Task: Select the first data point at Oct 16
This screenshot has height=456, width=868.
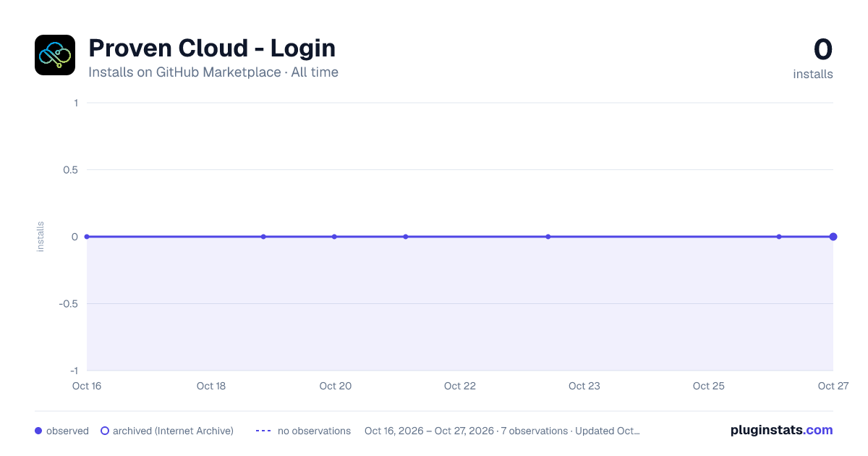Action: pyautogui.click(x=87, y=237)
